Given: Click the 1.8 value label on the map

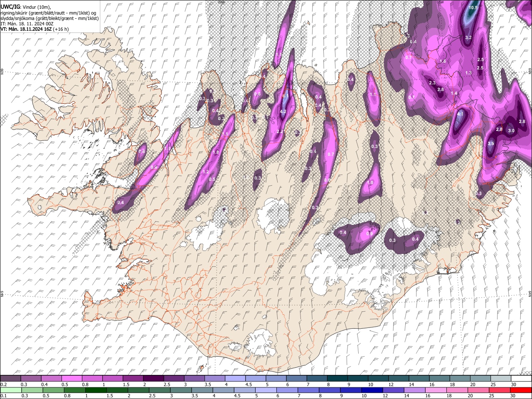Looking at the screenshot, I should coord(216,153).
